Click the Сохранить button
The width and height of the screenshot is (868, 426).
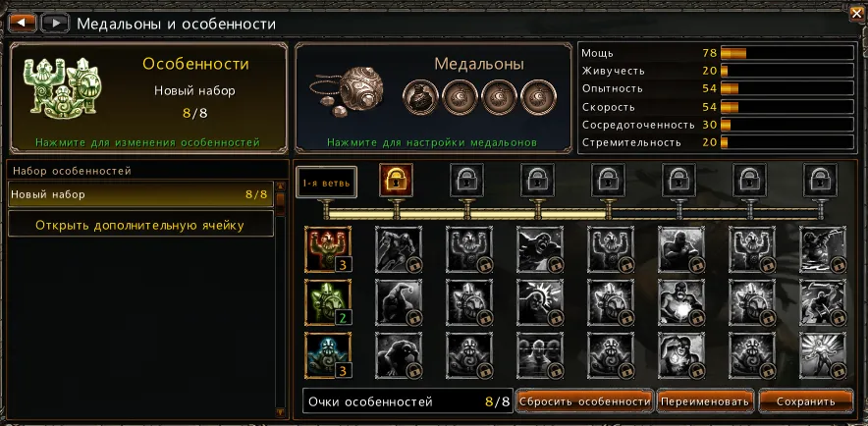[805, 401]
